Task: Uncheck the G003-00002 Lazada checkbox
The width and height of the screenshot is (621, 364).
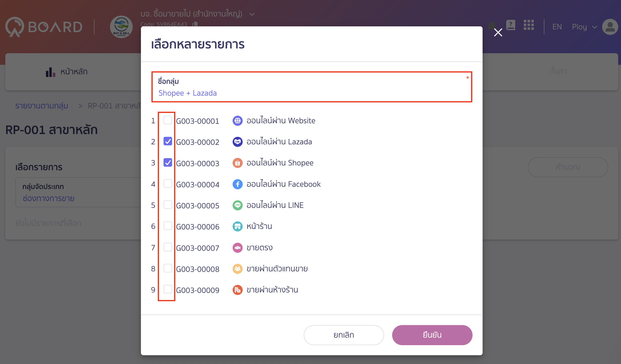Action: click(x=167, y=141)
